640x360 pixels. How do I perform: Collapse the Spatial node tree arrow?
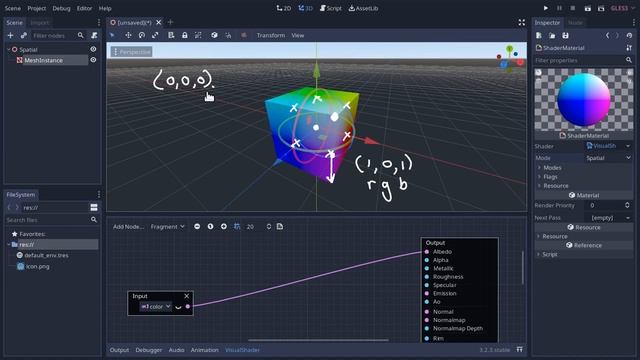[9, 49]
